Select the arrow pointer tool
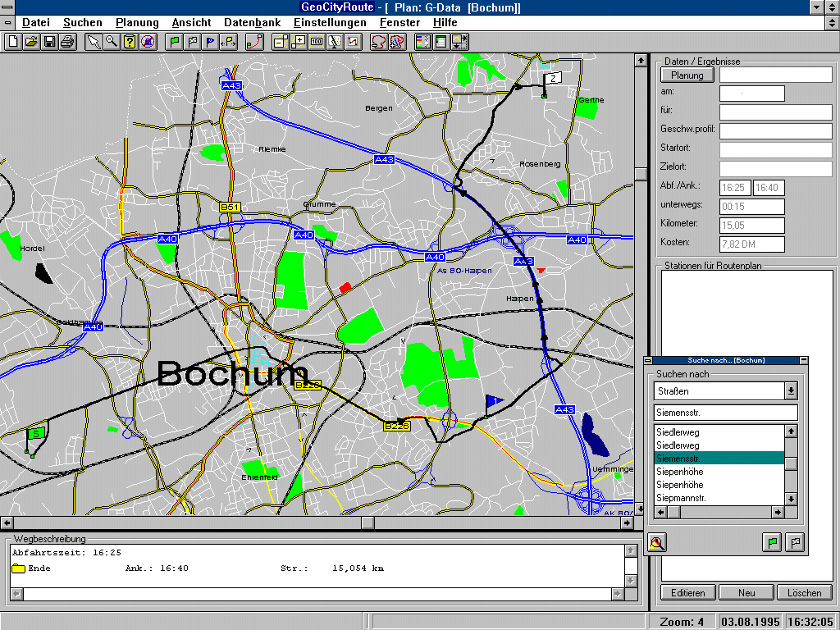Screen dimensions: 840x630 pos(94,41)
